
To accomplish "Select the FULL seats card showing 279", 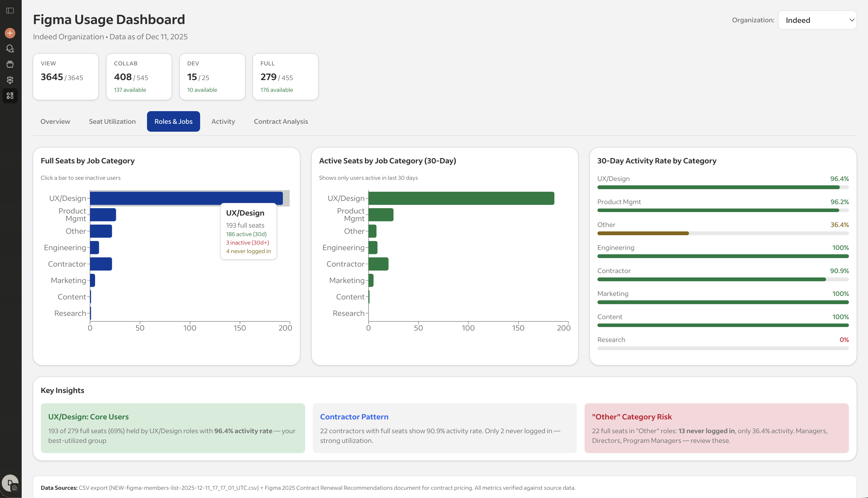I will 285,76.
